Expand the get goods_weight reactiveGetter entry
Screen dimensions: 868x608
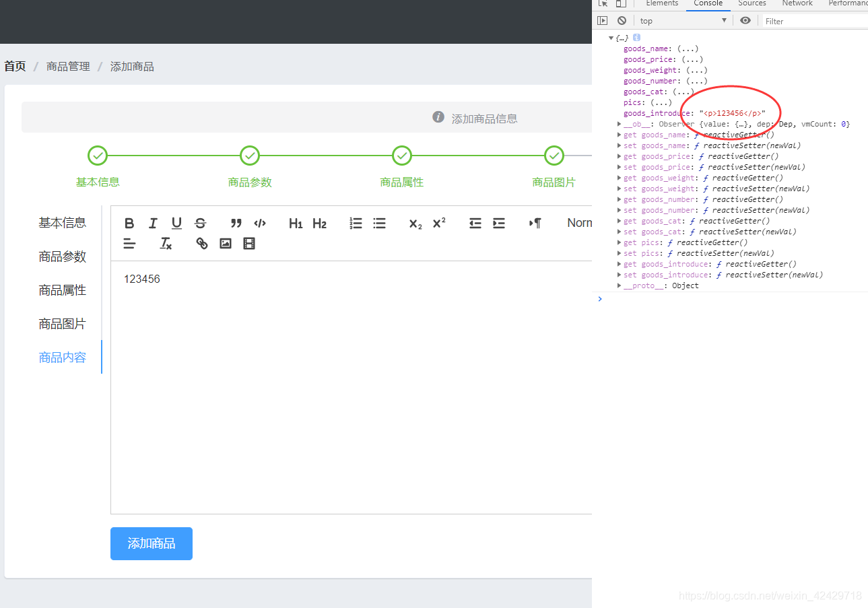coord(620,178)
